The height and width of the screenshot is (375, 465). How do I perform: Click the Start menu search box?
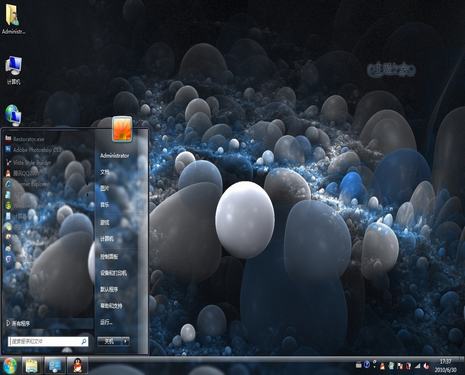[x=48, y=341]
